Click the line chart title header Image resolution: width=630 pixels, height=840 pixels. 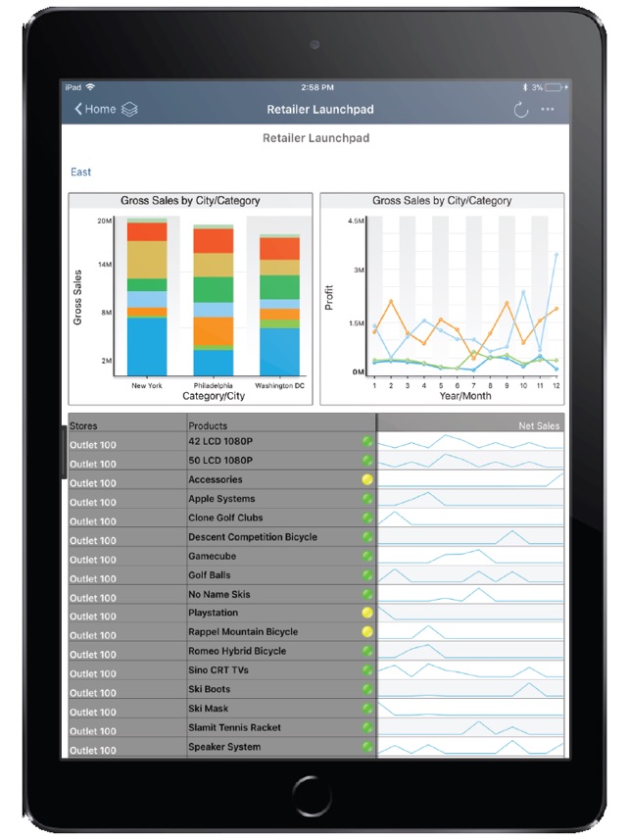(442, 201)
